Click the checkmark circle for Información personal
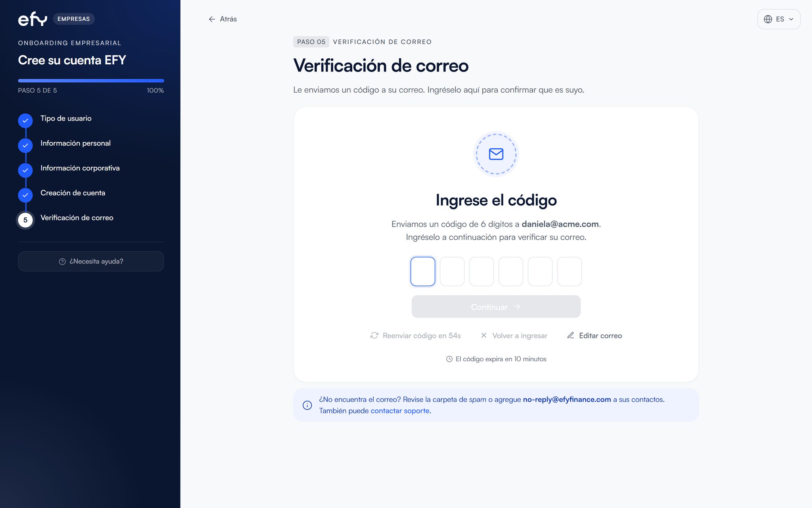Image resolution: width=812 pixels, height=508 pixels. point(25,146)
